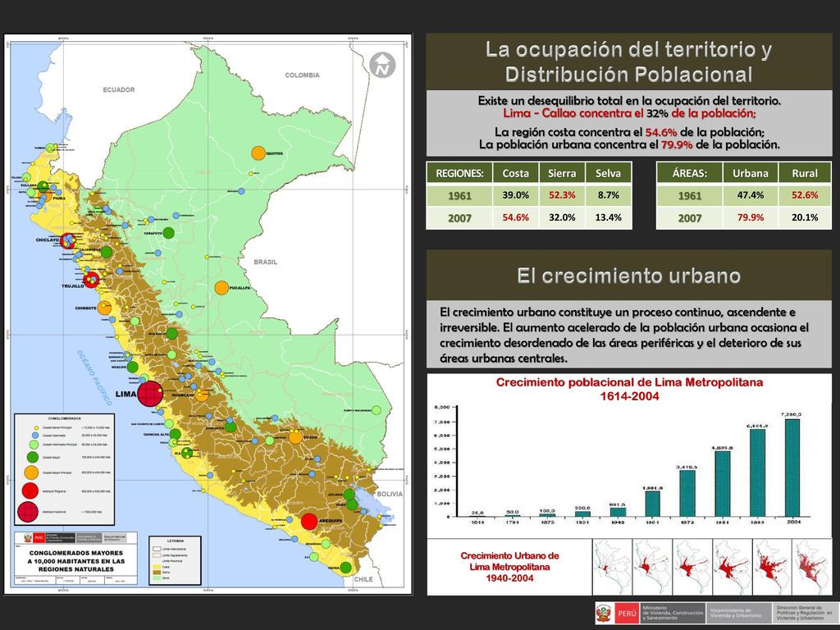Click the '20.1%' table cell
The height and width of the screenshot is (630, 840).
click(805, 217)
